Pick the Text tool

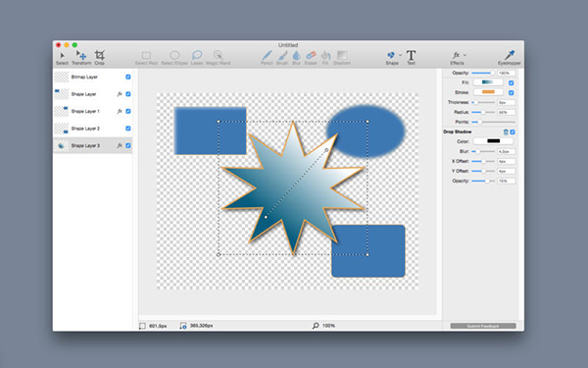point(411,58)
